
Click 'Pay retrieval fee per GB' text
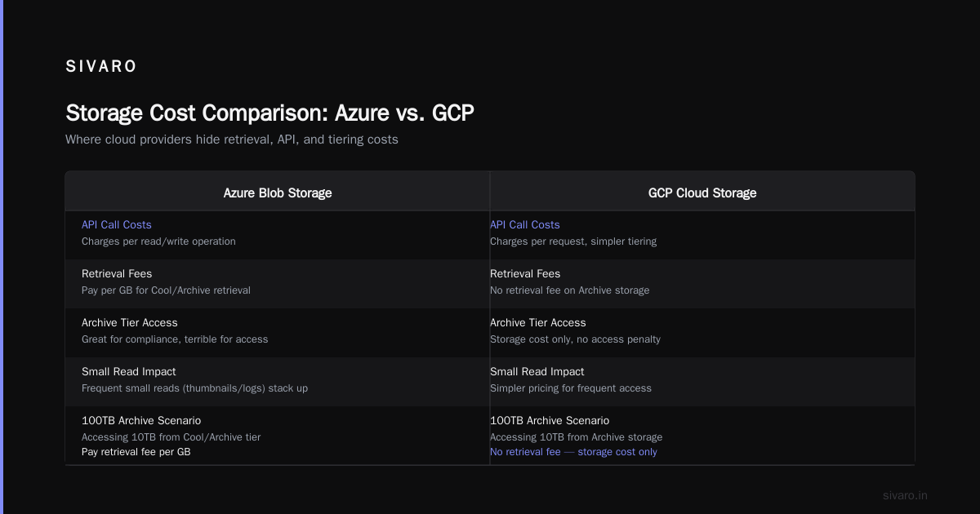click(136, 452)
